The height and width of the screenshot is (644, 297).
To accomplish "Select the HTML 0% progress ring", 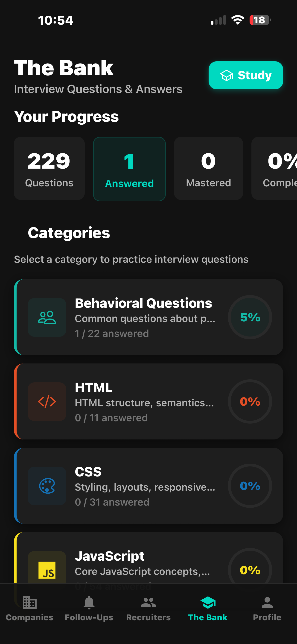I will [250, 401].
